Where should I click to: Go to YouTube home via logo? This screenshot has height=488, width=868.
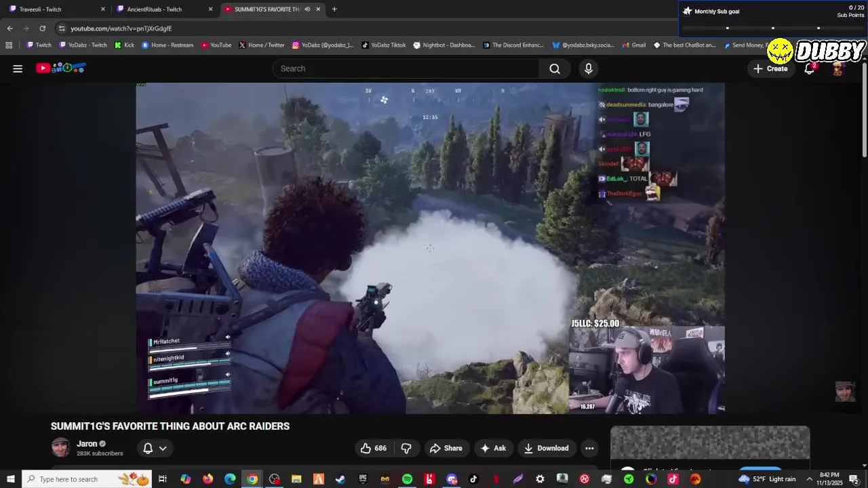point(61,68)
